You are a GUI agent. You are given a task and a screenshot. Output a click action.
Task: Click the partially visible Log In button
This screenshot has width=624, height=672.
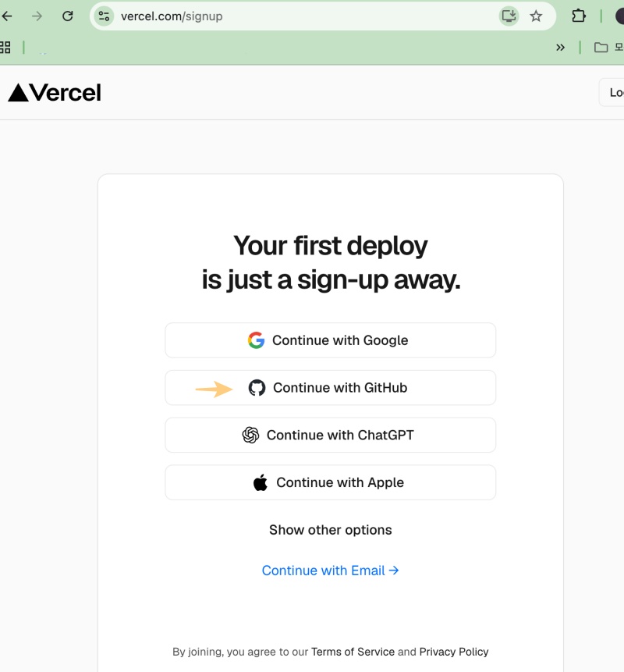(x=612, y=93)
